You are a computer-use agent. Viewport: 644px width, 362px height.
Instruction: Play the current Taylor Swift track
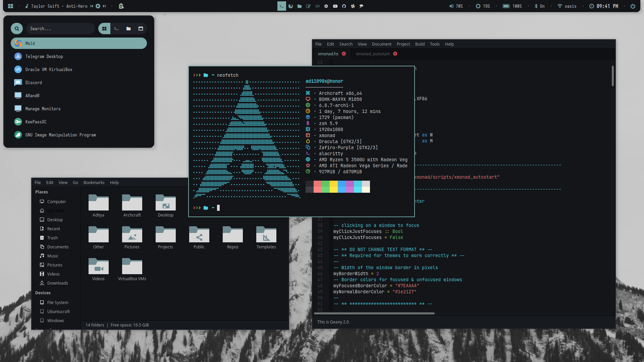coord(98,6)
